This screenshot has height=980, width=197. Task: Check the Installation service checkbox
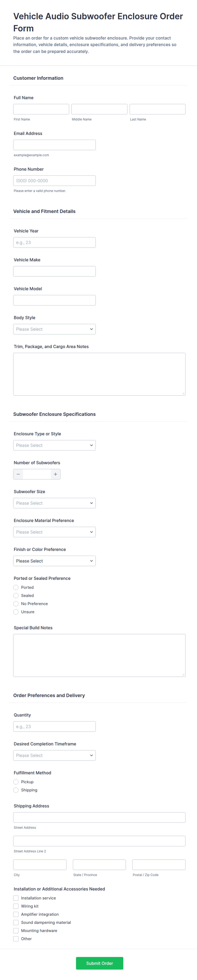click(x=16, y=898)
